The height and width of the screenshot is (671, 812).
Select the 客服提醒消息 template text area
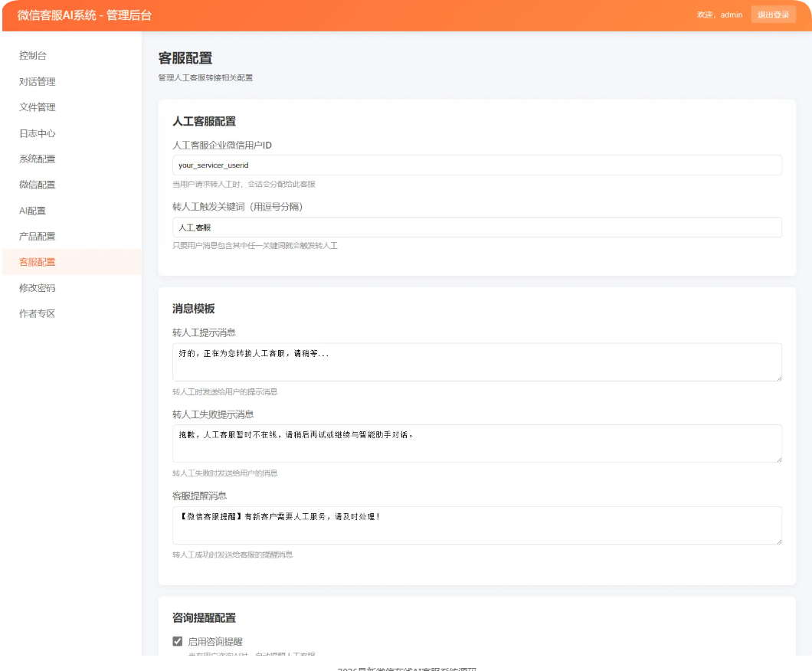tap(476, 525)
